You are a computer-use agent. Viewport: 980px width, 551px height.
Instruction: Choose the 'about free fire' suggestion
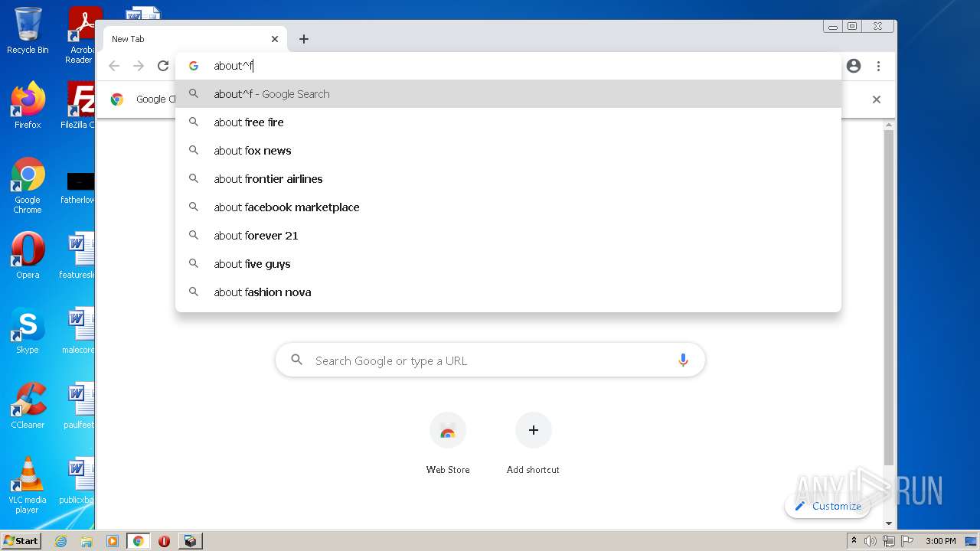508,122
